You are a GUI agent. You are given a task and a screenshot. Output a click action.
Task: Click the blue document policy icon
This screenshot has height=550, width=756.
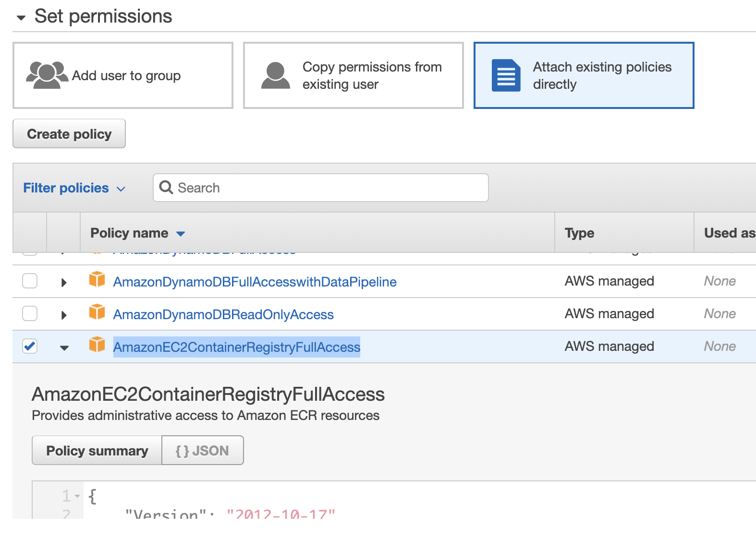coord(506,75)
